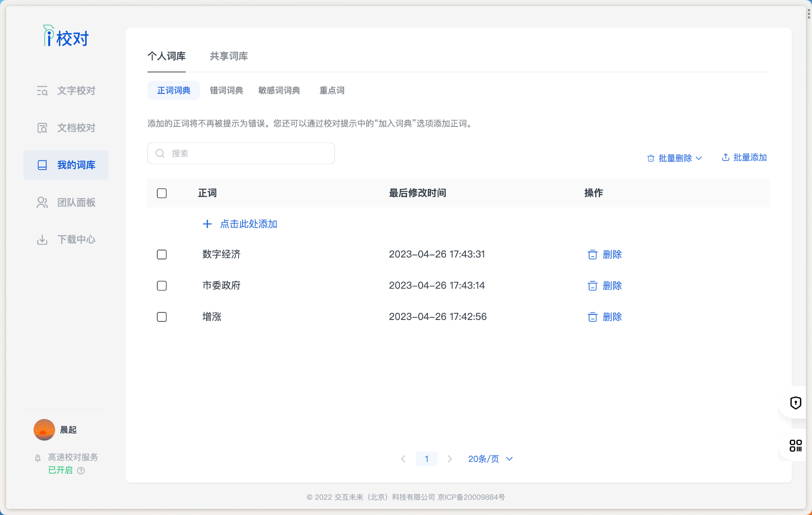Click the next page arrow in pagination
812x515 pixels.
pyautogui.click(x=450, y=459)
